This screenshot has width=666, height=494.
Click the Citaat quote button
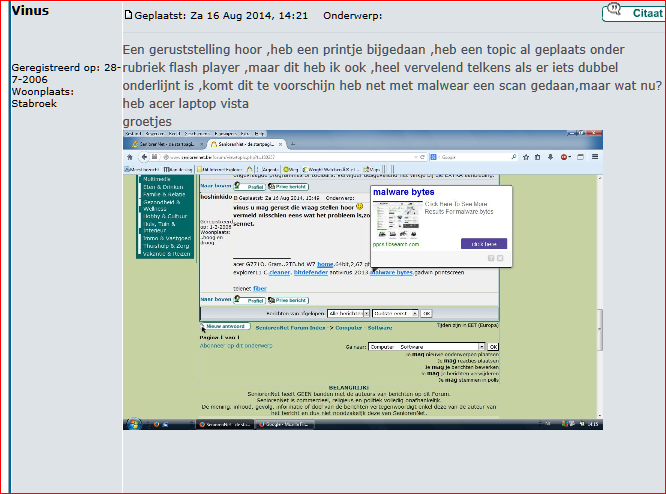pyautogui.click(x=630, y=12)
